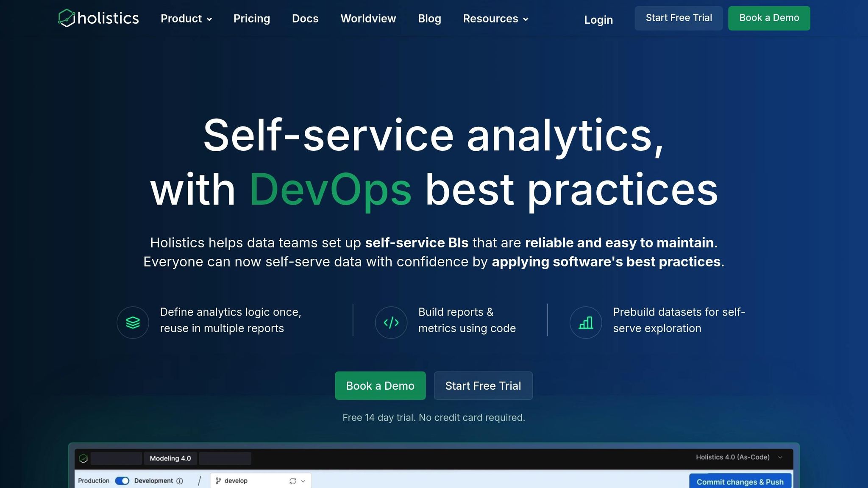868x488 pixels.
Task: Click the Development info icon
Action: point(180,481)
